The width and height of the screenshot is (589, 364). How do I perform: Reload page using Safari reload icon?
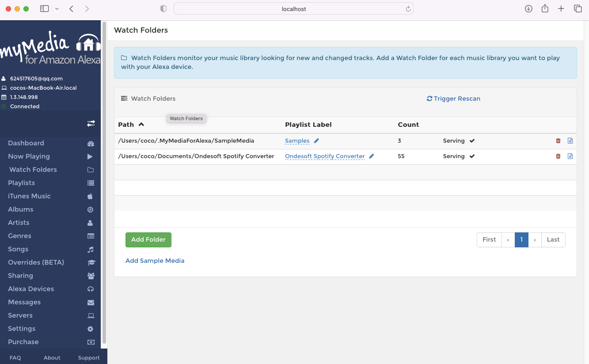pyautogui.click(x=408, y=9)
